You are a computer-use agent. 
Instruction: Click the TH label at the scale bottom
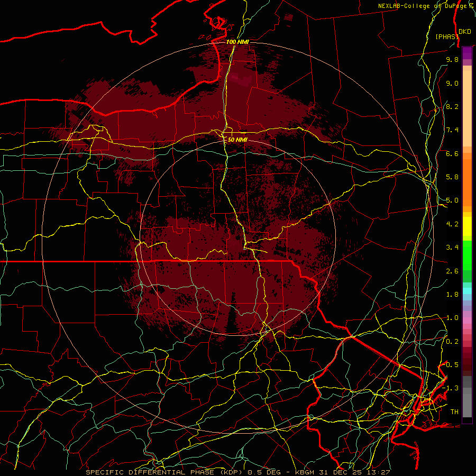(x=454, y=412)
